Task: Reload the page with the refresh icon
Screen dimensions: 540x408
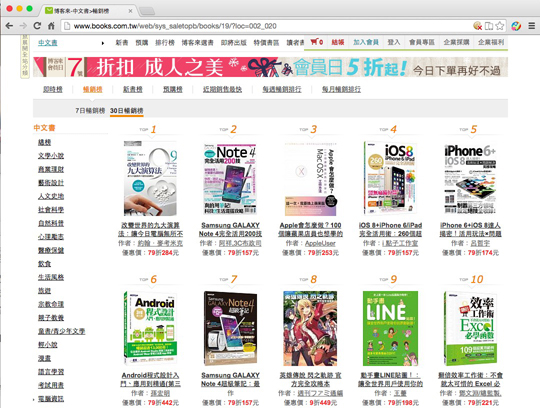Action: coord(37,26)
